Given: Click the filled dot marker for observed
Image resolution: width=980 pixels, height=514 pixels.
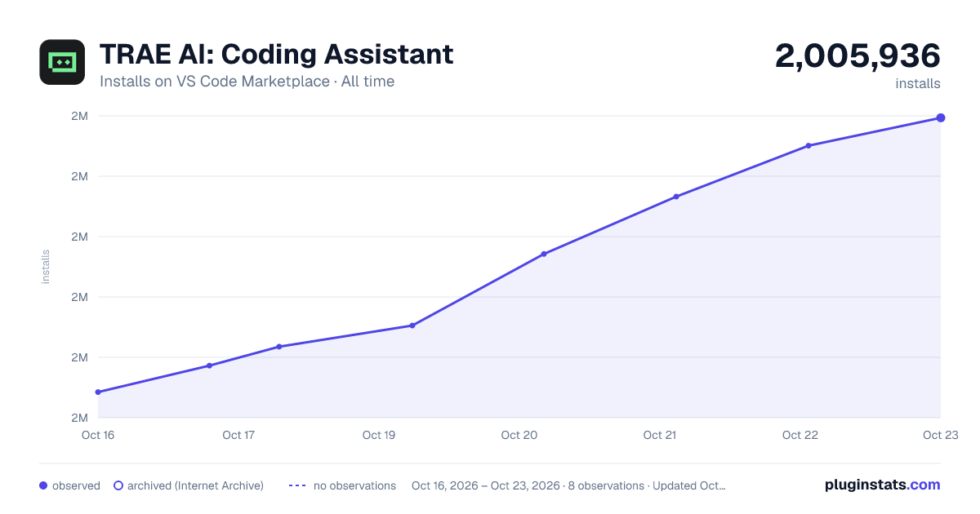Looking at the screenshot, I should (43, 485).
